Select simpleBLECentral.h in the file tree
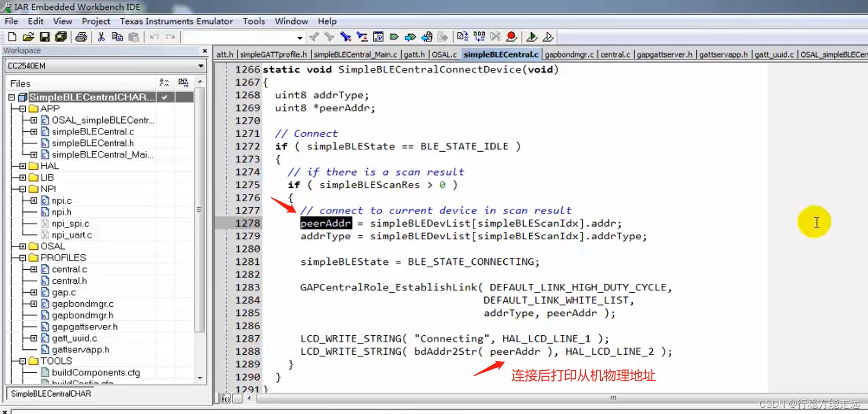Image resolution: width=868 pixels, height=414 pixels. 93,143
